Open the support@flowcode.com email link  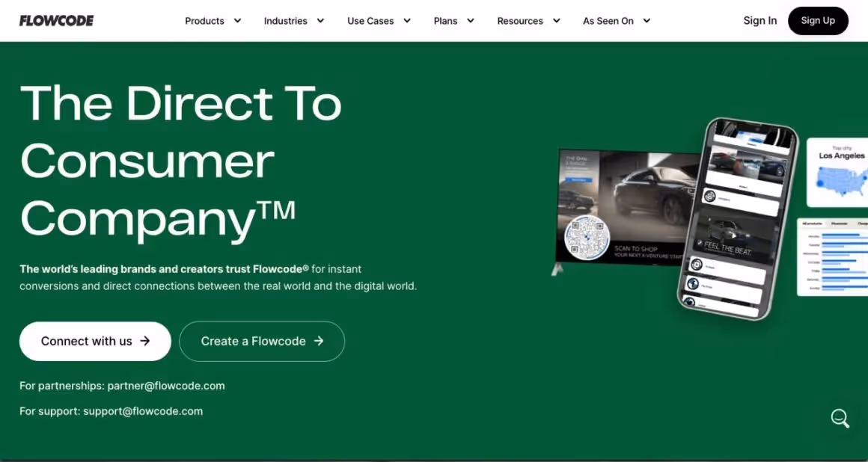click(143, 411)
